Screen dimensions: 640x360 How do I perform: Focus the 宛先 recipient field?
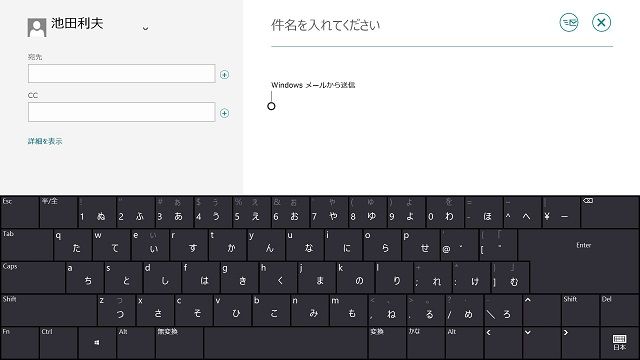[122, 73]
